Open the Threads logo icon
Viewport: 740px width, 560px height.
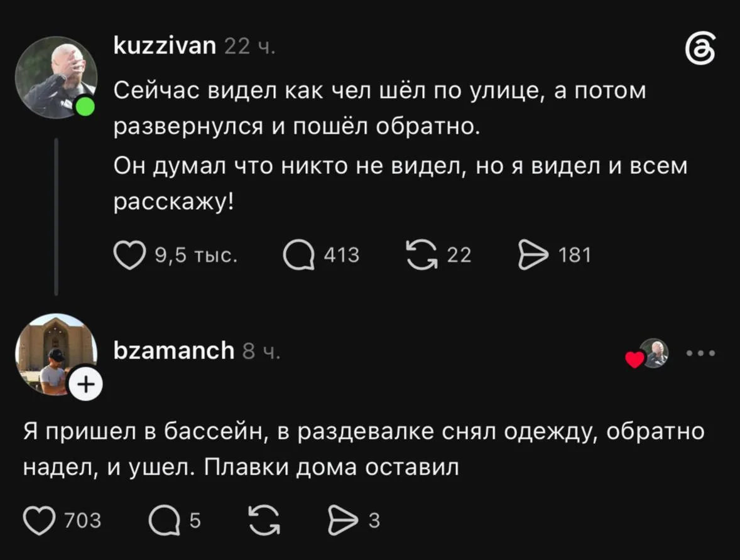pos(700,48)
